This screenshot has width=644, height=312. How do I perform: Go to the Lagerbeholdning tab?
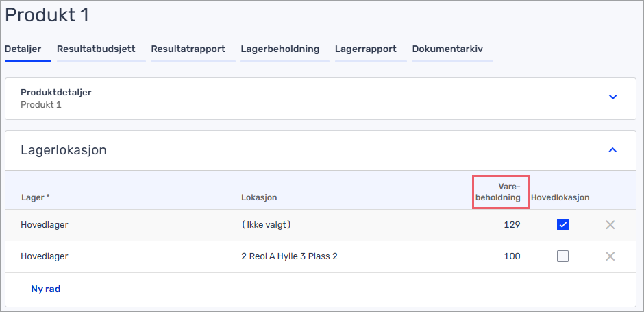[280, 49]
